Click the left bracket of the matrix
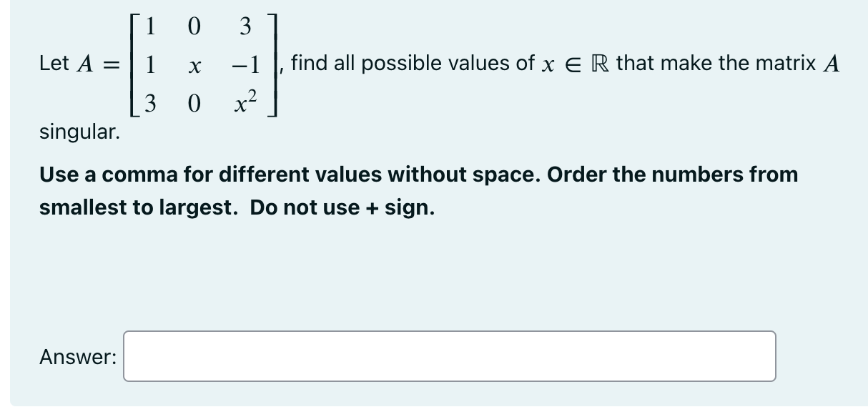 click(x=133, y=64)
